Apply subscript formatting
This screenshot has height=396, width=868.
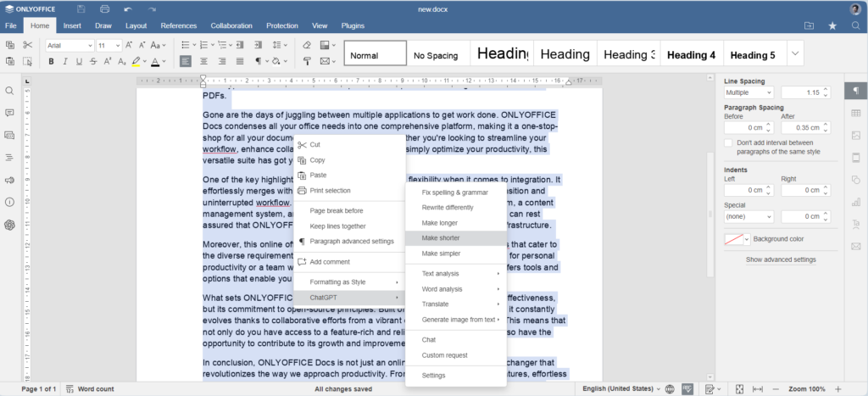tap(122, 61)
